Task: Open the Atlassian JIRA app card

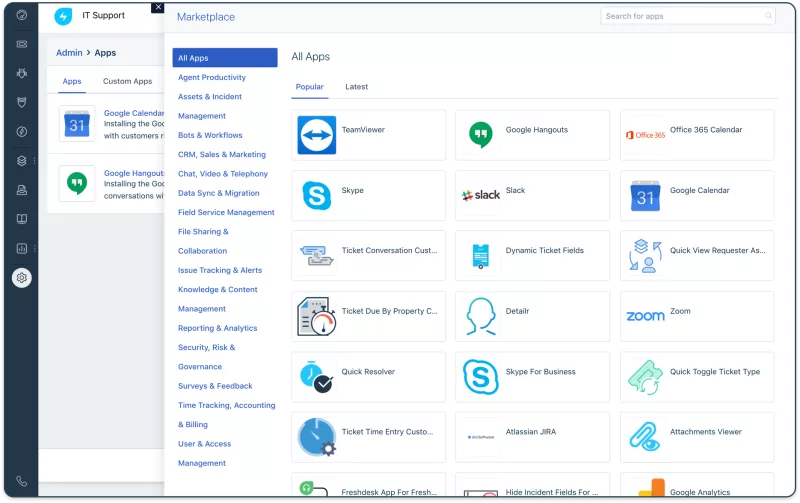Action: pyautogui.click(x=532, y=437)
